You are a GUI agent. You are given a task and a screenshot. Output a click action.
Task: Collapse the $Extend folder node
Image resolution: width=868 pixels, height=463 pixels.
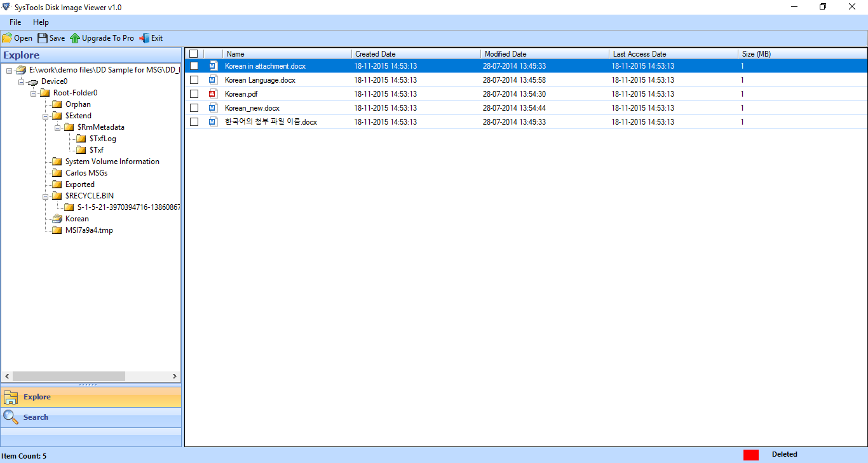(x=45, y=116)
